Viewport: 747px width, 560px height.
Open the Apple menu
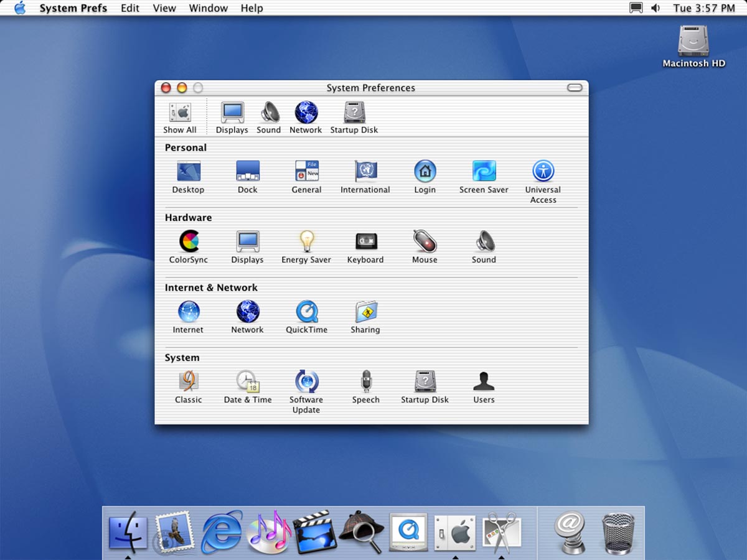[20, 8]
